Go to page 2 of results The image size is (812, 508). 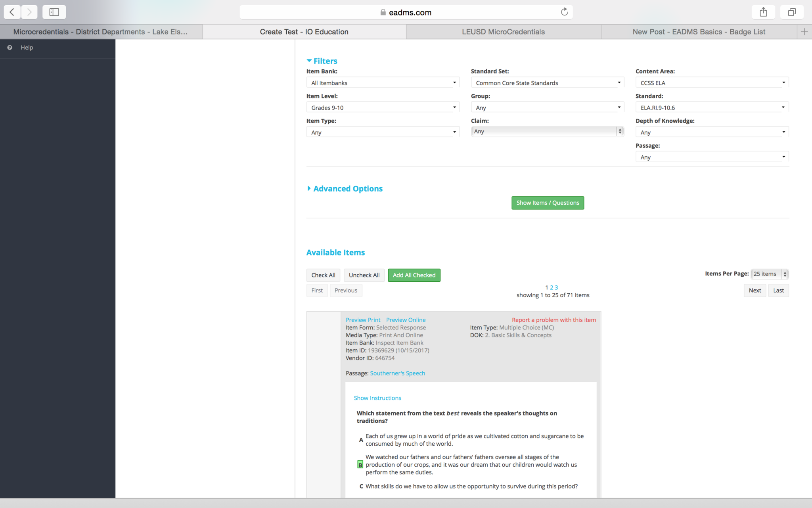tap(552, 287)
